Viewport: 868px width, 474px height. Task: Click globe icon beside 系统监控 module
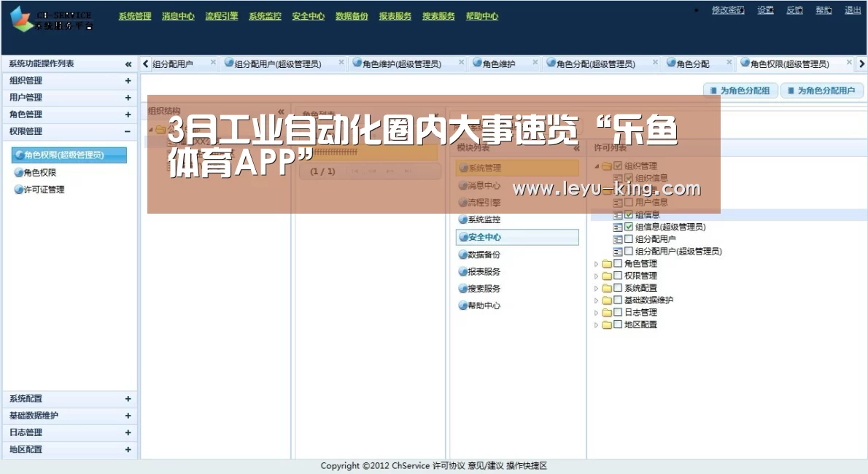pos(462,219)
